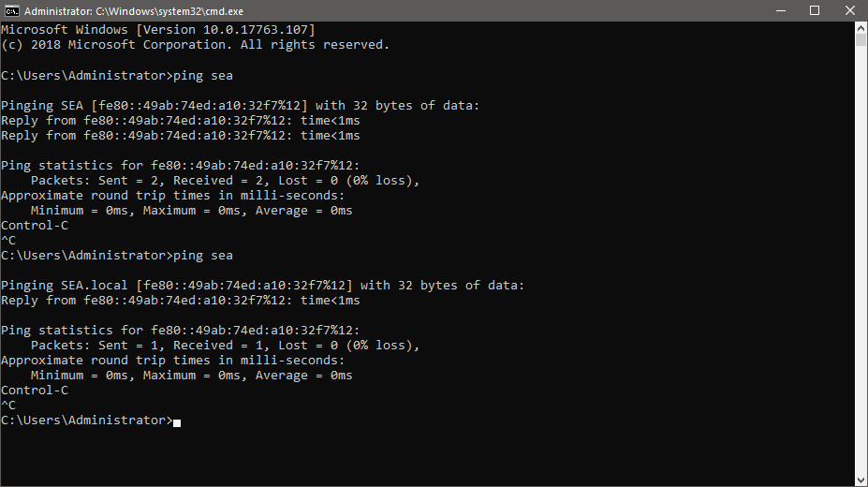
Task: Click the Pinging SEA.local output line
Action: click(x=262, y=286)
